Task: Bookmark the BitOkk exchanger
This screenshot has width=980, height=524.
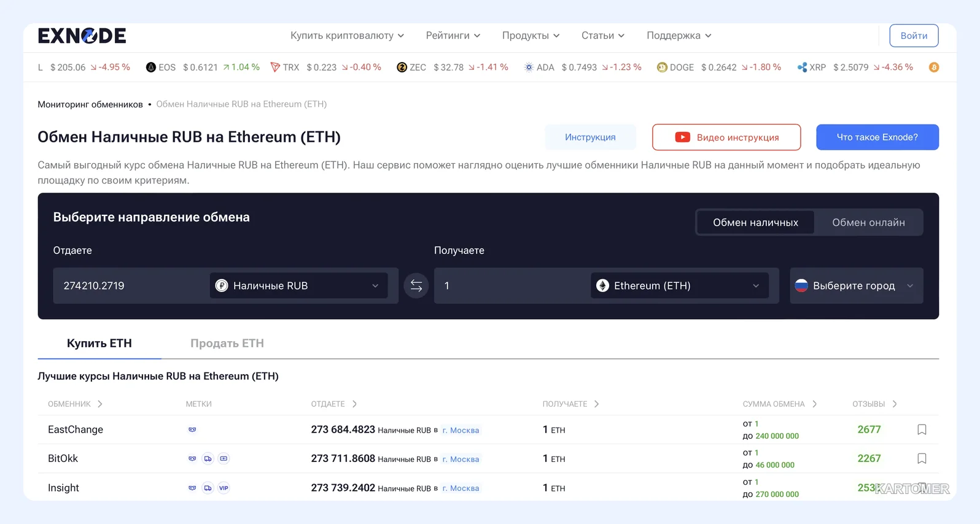Action: pos(922,458)
